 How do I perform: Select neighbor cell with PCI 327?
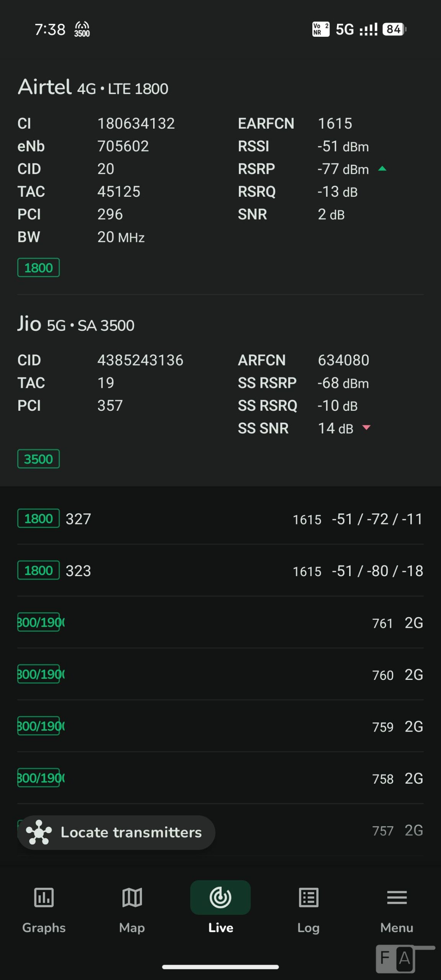[x=220, y=519]
